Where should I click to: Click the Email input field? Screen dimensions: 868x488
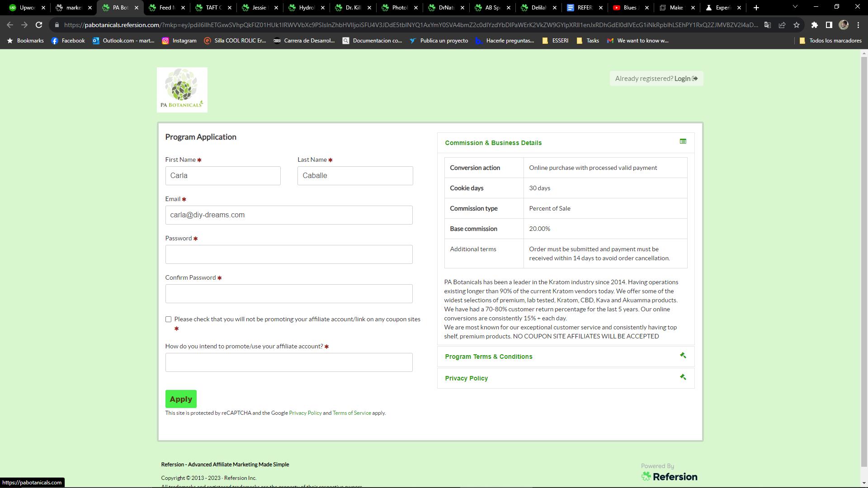click(289, 215)
